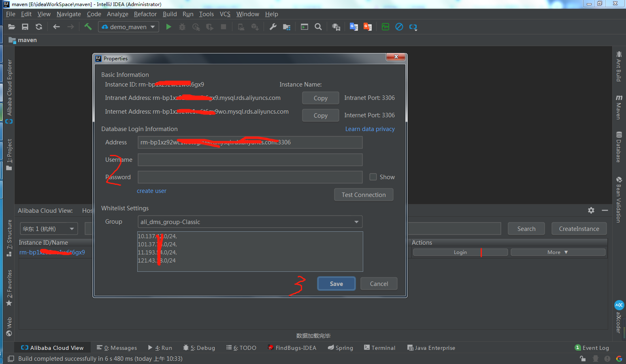The width and height of the screenshot is (626, 364).
Task: Click the hector inspector icon in status bar
Action: (x=596, y=359)
